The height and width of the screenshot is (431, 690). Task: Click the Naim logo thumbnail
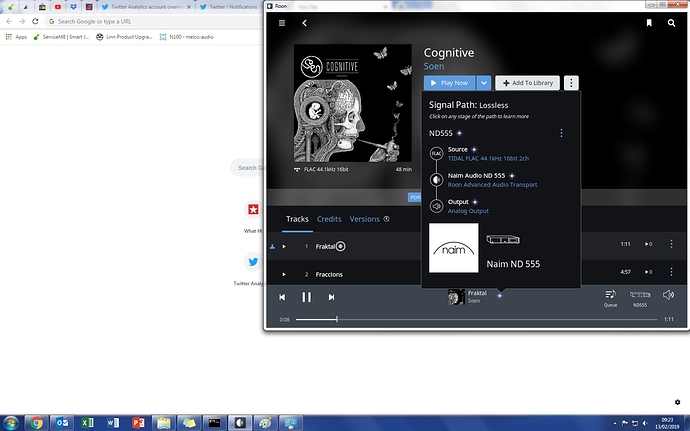pos(454,248)
